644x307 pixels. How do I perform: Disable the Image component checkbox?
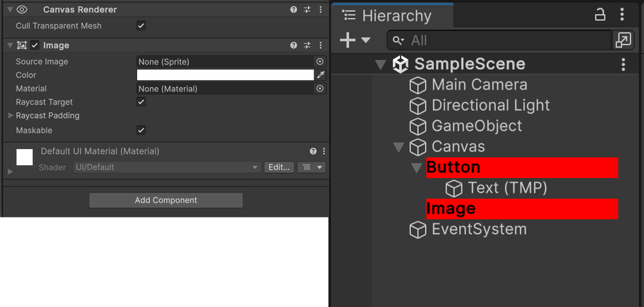point(35,45)
